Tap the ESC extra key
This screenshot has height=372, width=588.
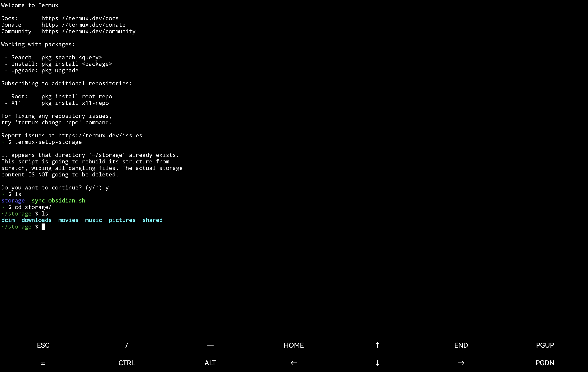(x=43, y=345)
